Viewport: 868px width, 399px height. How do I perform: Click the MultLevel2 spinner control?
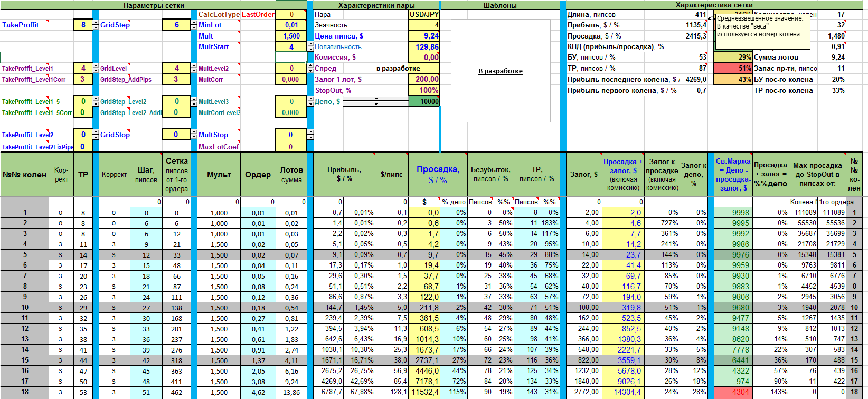point(310,68)
